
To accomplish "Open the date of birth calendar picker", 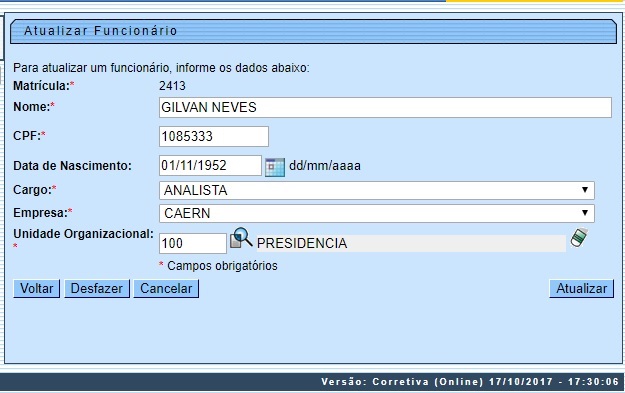I will click(275, 167).
